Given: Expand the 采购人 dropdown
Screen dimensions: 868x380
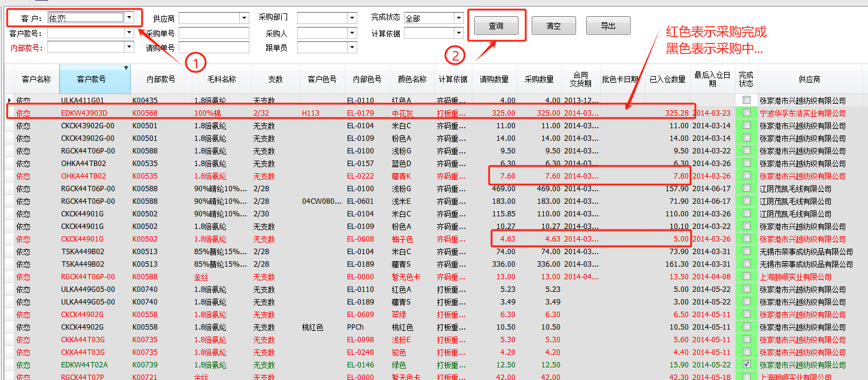Looking at the screenshot, I should pyautogui.click(x=352, y=33).
